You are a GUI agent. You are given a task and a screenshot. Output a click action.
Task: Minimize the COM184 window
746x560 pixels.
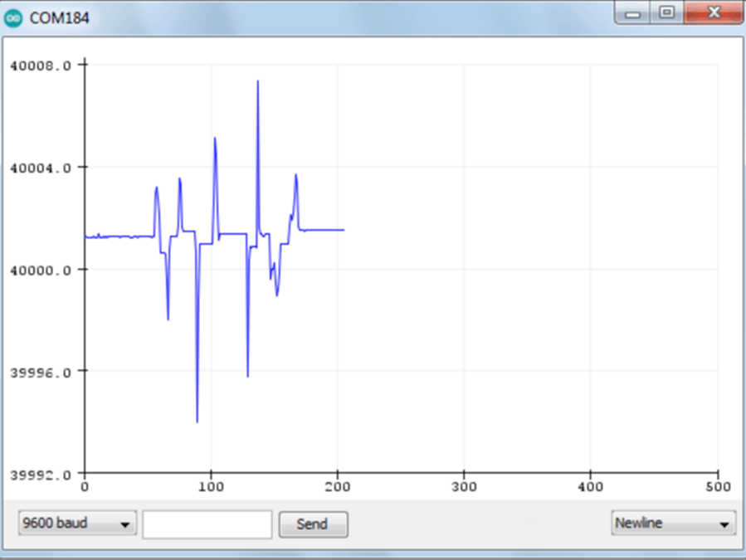(x=632, y=12)
